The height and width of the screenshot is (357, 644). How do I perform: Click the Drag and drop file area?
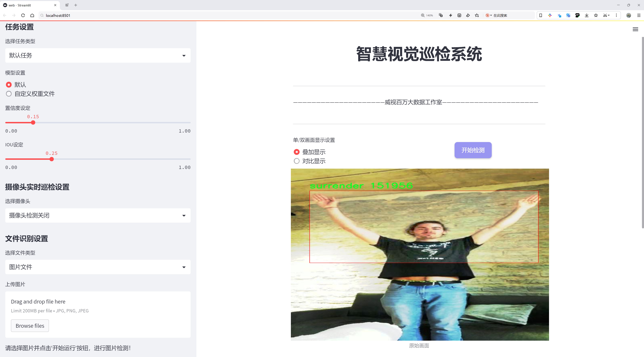[x=98, y=315]
